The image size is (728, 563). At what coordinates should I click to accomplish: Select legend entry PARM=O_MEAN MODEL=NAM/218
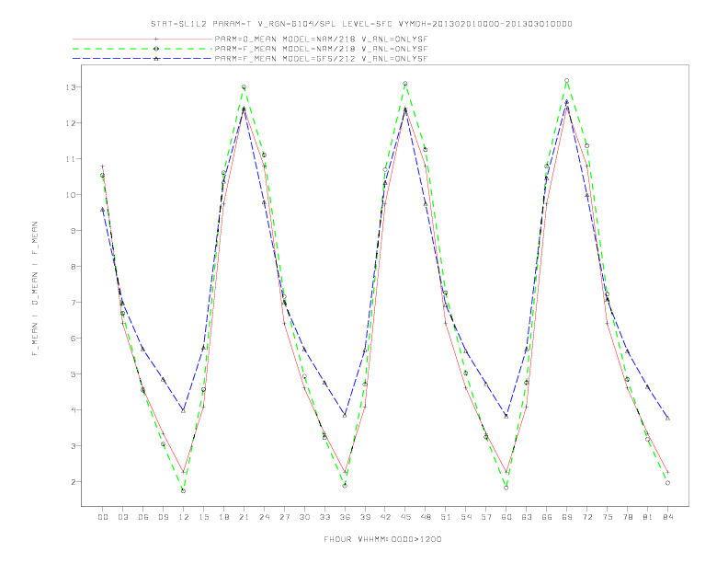pyautogui.click(x=321, y=40)
